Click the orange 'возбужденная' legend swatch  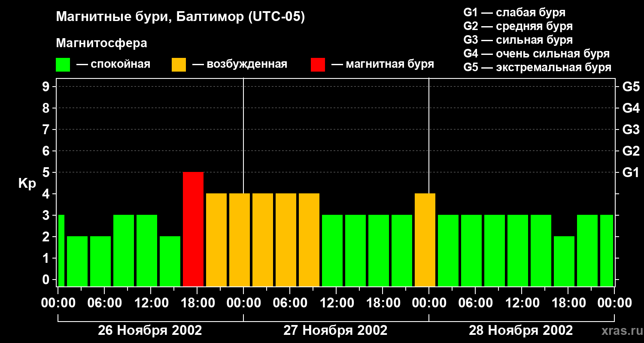pyautogui.click(x=179, y=65)
